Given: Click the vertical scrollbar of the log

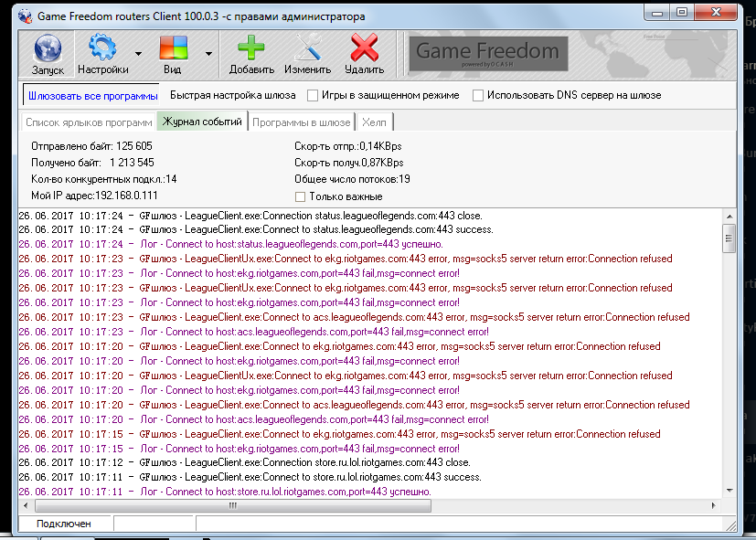Looking at the screenshot, I should pos(729,239).
